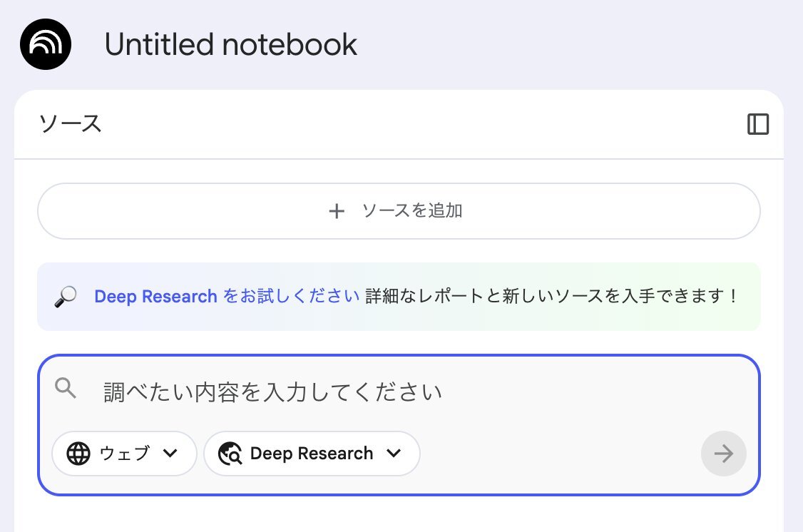Click the Untitled notebook title
The width and height of the screenshot is (803, 532).
tap(230, 44)
